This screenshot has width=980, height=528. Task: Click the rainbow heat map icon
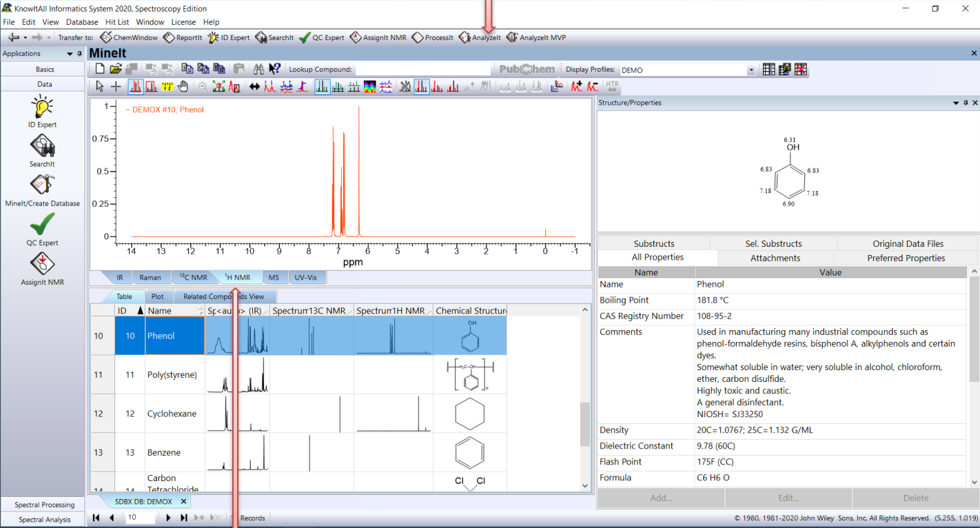(370, 87)
